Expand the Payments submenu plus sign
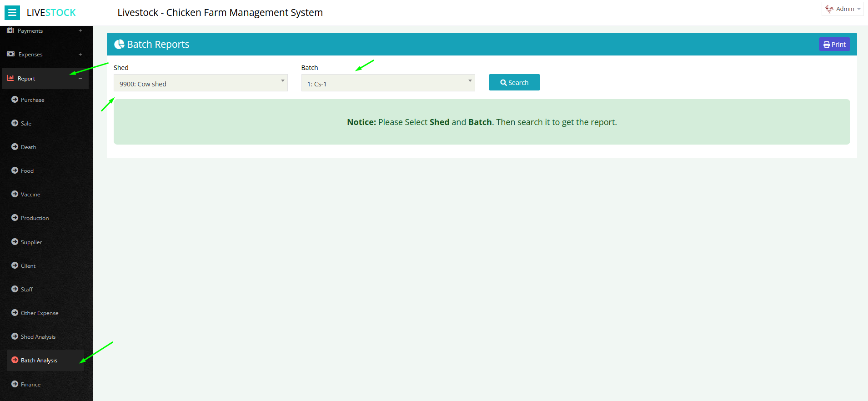The image size is (868, 401). pos(80,31)
